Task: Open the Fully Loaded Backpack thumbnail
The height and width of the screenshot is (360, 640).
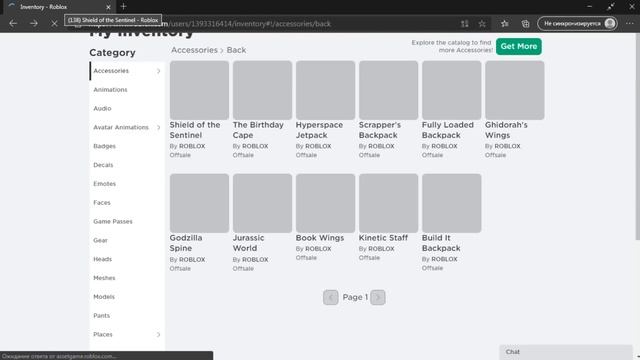Action: click(x=451, y=90)
